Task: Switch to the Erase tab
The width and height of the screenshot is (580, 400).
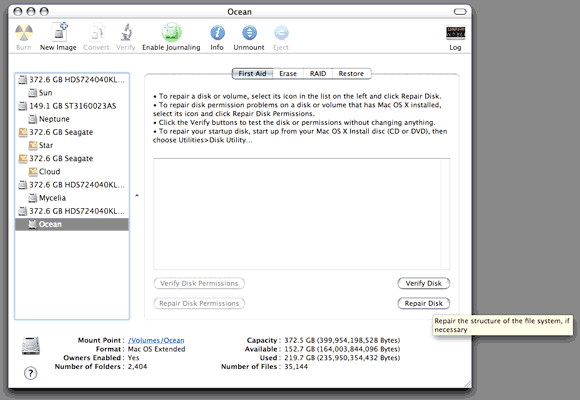Action: click(288, 74)
